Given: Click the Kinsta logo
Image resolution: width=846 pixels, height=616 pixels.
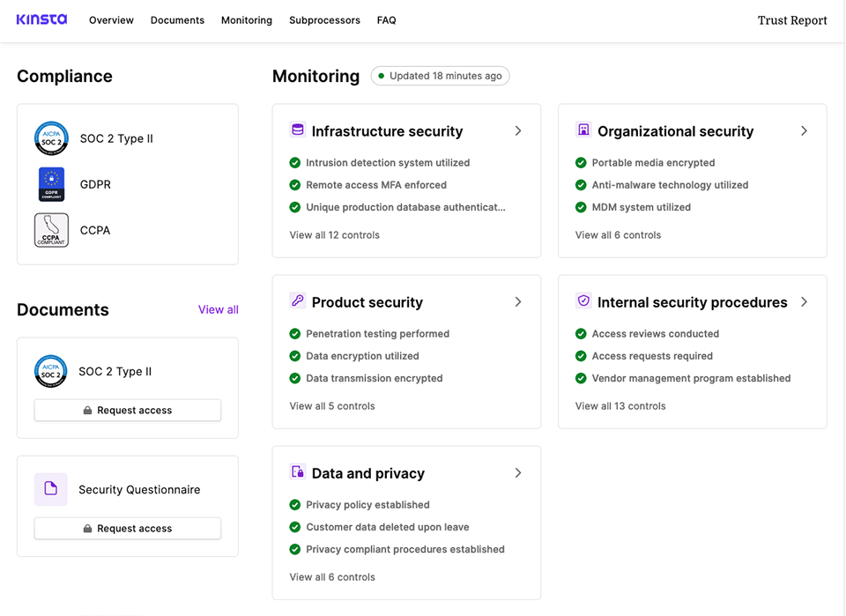Looking at the screenshot, I should pos(41,19).
